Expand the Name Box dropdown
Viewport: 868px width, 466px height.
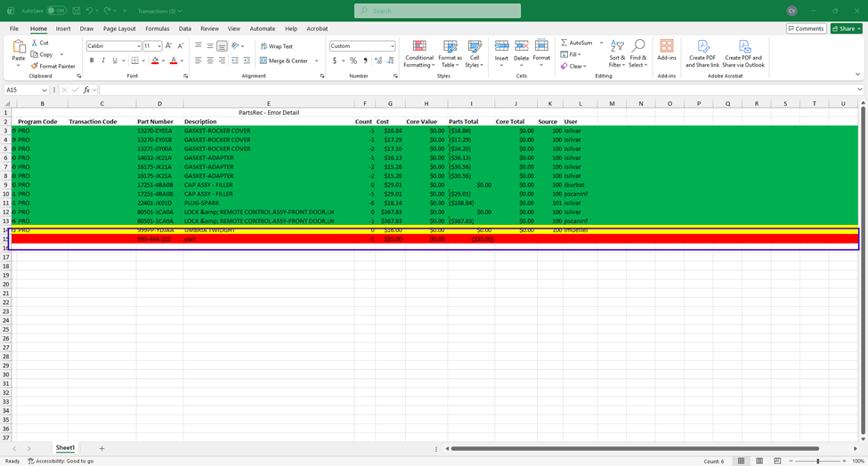[45, 90]
